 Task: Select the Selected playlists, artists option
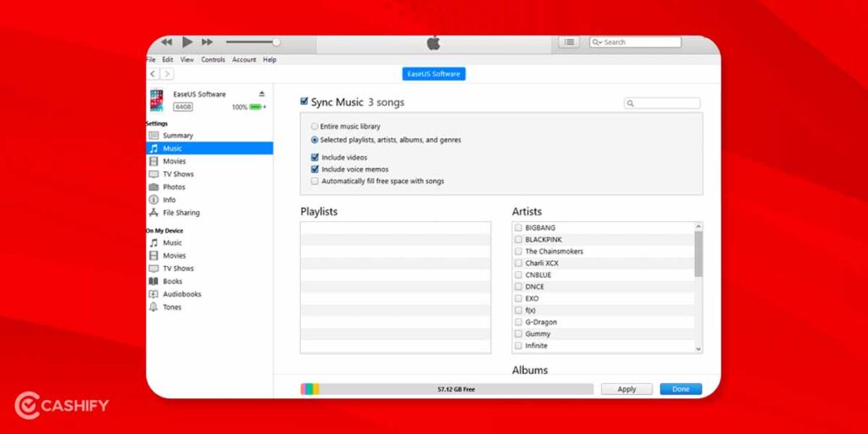pos(314,140)
